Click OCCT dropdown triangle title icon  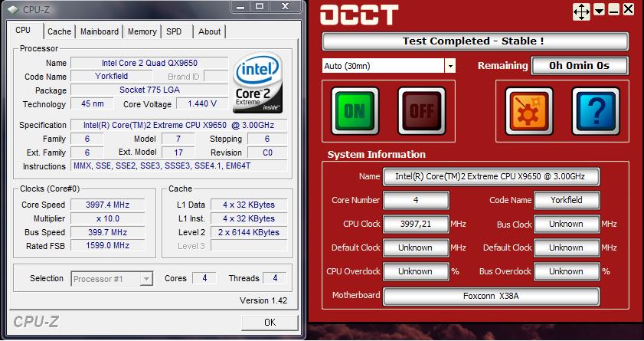click(x=600, y=10)
